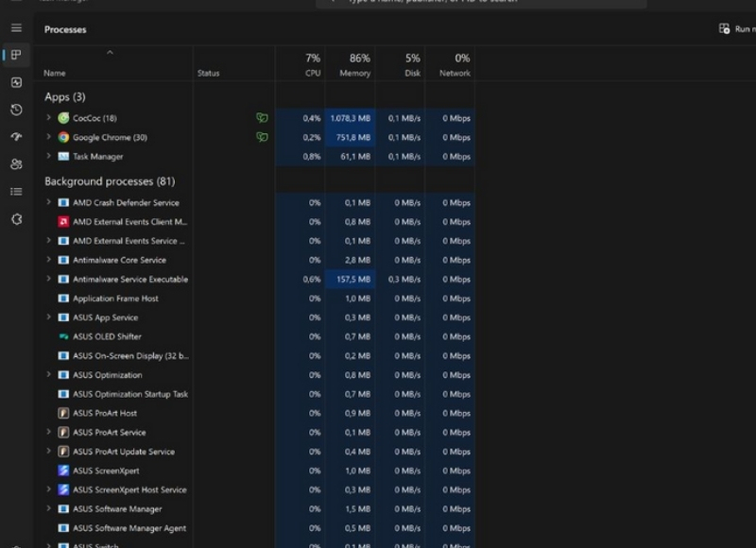Viewport: 756px width, 548px height.
Task: Expand Antimalware Core Service row
Action: click(48, 260)
